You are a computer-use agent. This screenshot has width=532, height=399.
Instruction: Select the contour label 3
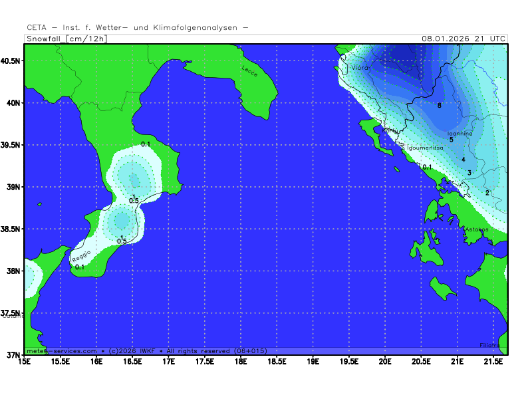tap(469, 173)
